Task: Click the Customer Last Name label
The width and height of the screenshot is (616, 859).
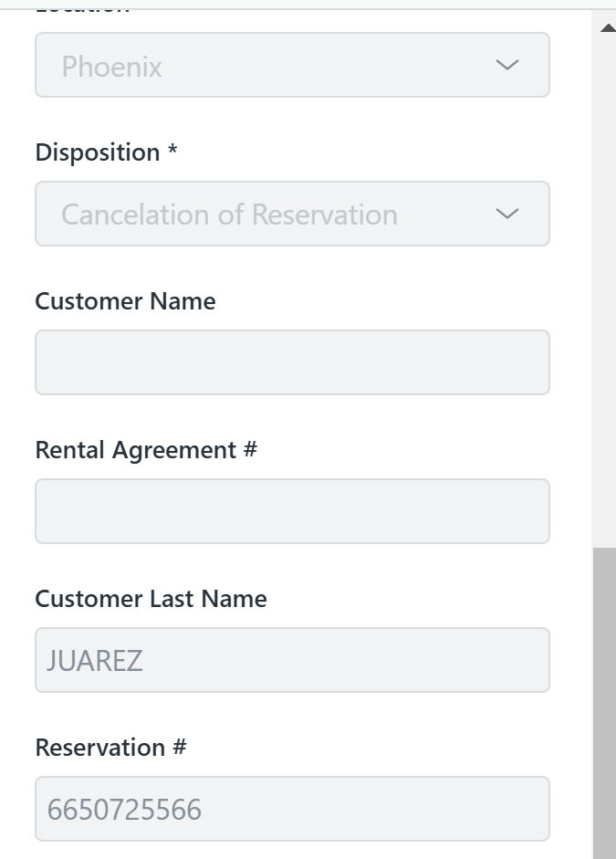Action: (151, 599)
